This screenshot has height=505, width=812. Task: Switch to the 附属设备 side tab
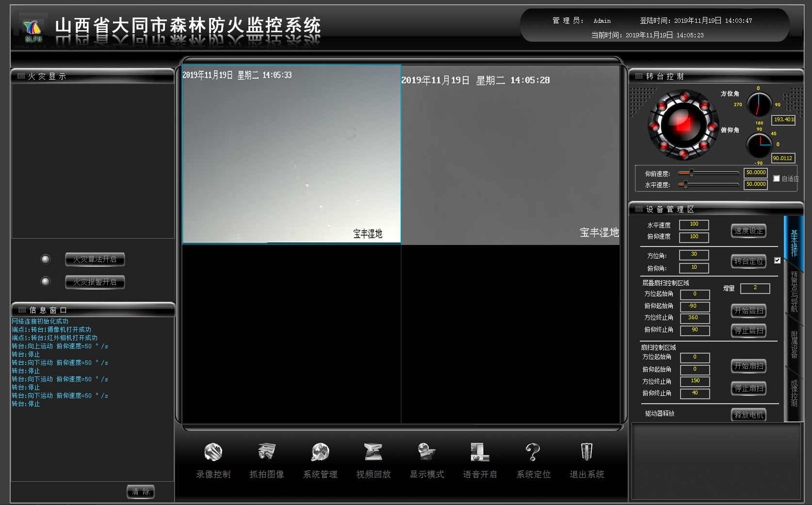coord(794,344)
